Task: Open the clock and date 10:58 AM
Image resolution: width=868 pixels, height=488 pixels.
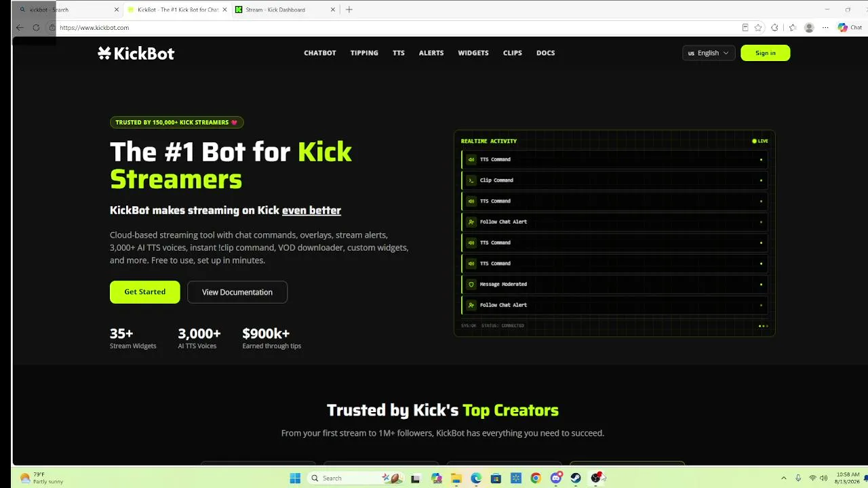Action: pyautogui.click(x=848, y=478)
